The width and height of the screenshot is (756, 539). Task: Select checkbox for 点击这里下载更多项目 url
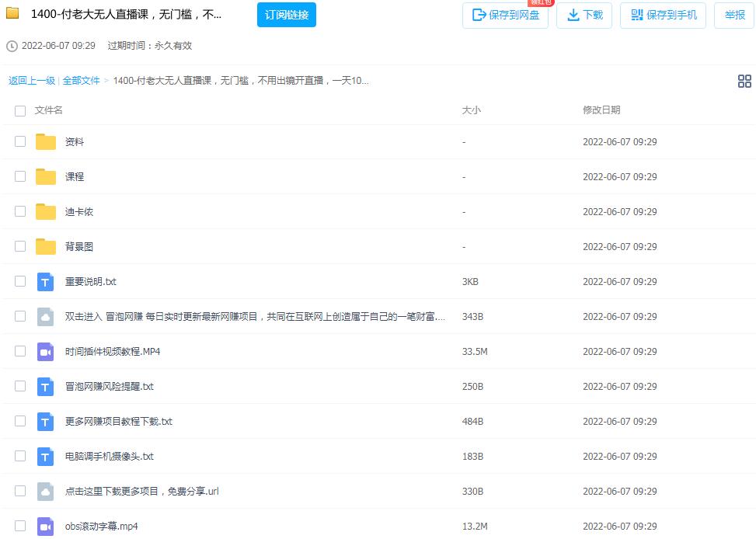coord(20,491)
